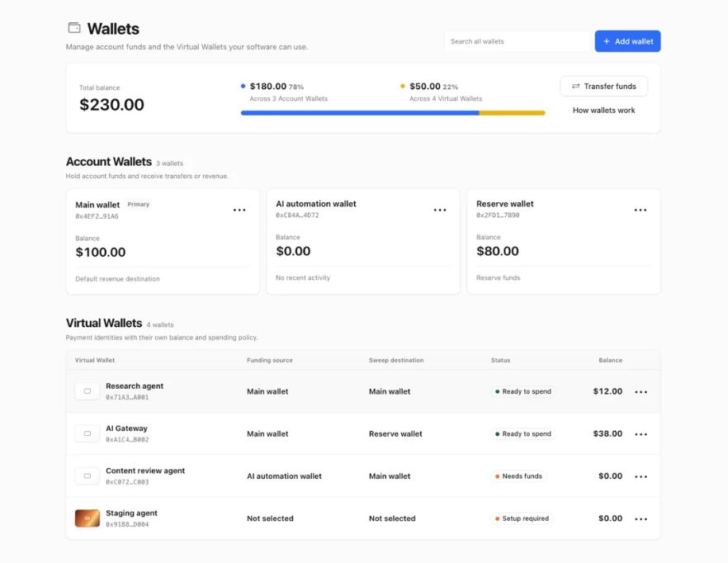Click AI Gateway's Reserve wallet sweep destination
This screenshot has width=728, height=563.
395,434
